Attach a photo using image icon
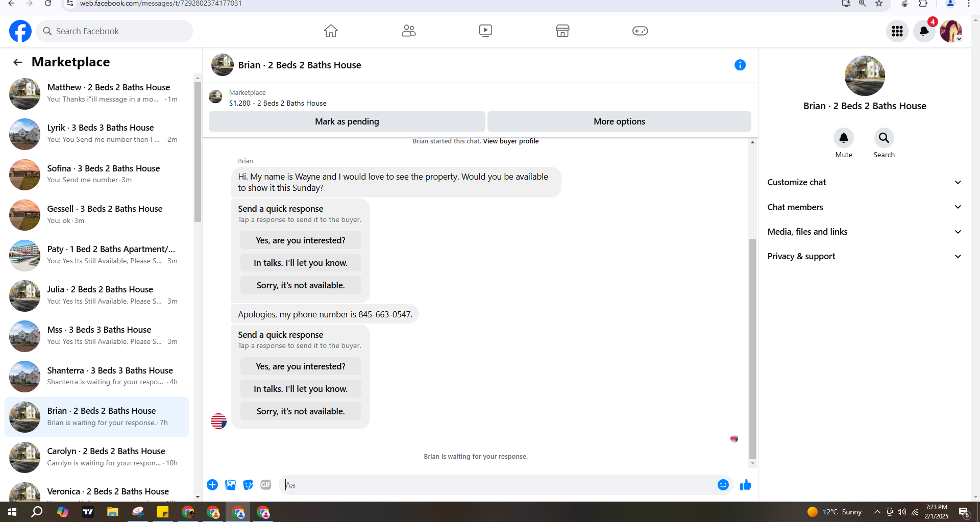980x522 pixels. [x=231, y=485]
